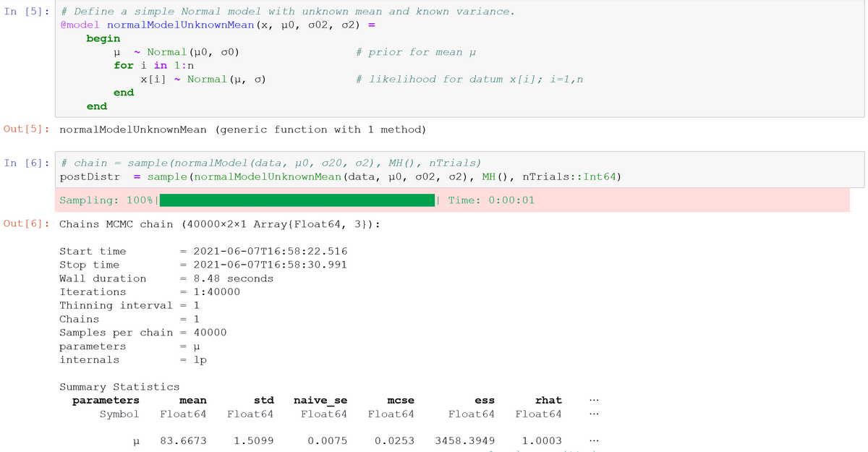Click the 'postDistr' variable name

pos(90,177)
